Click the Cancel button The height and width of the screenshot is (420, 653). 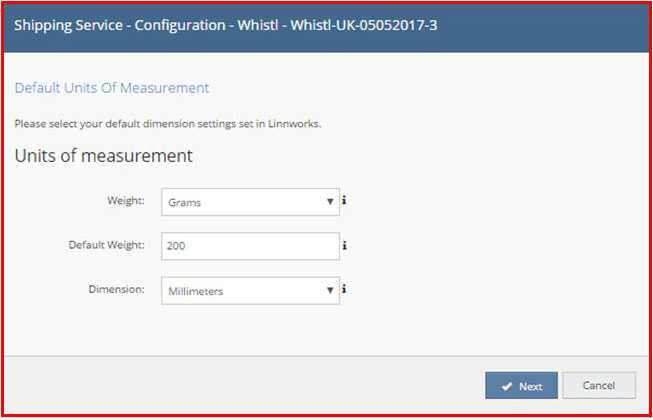click(x=599, y=385)
